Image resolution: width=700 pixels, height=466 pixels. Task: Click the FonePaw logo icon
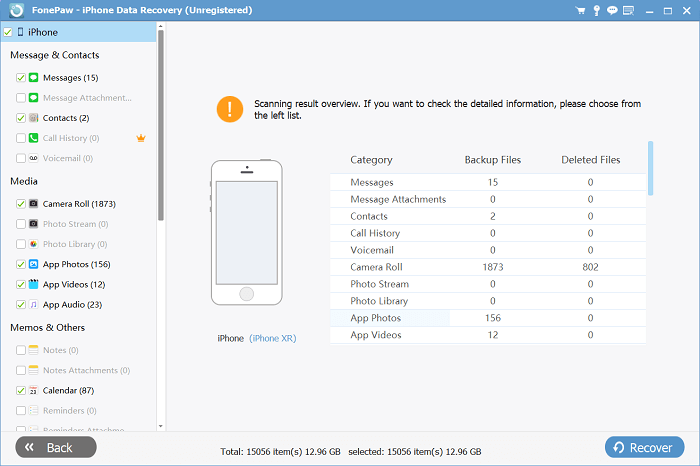coord(17,10)
